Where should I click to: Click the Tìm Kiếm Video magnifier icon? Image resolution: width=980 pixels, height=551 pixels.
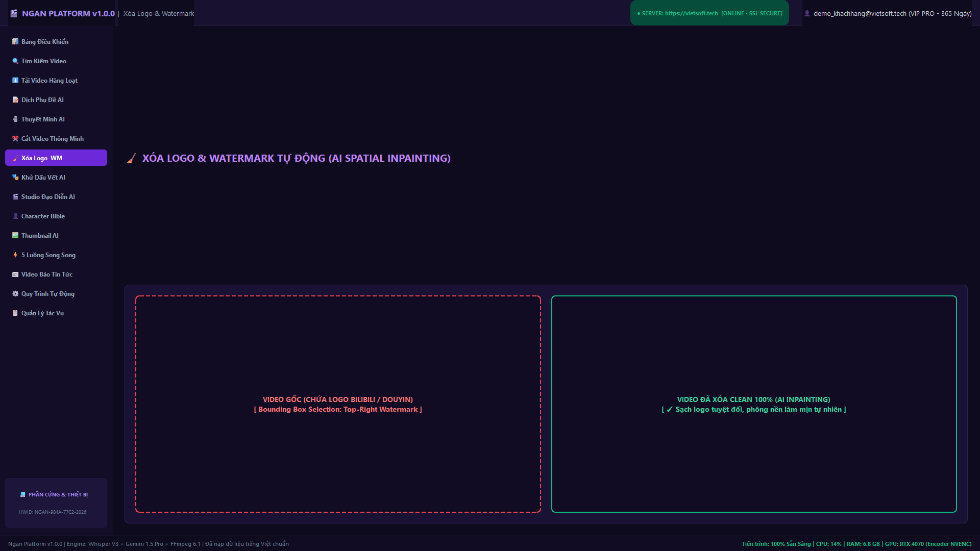(x=15, y=61)
